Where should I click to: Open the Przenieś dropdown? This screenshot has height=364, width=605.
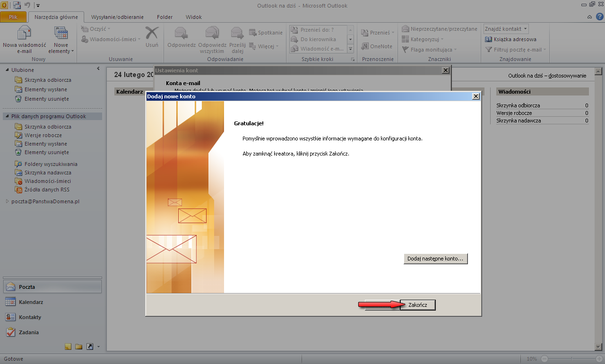coord(378,33)
